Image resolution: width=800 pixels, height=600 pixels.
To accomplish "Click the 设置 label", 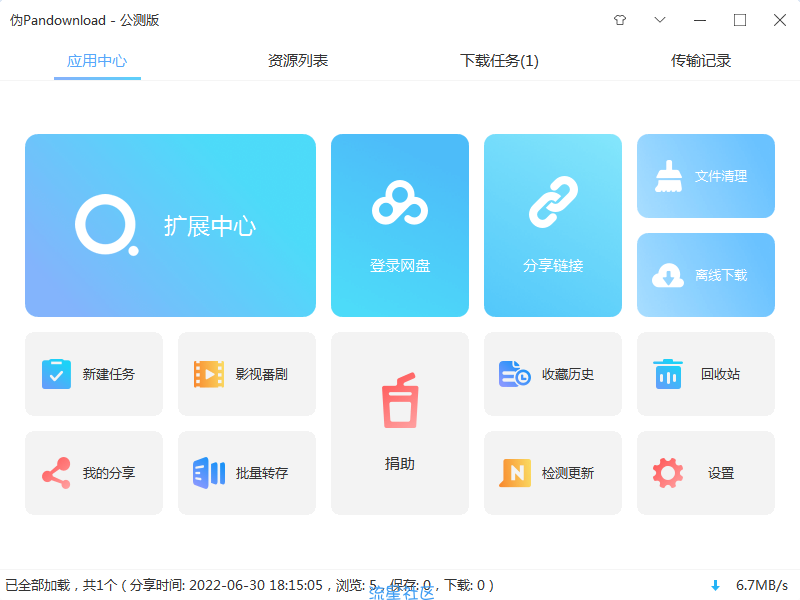I will [721, 473].
